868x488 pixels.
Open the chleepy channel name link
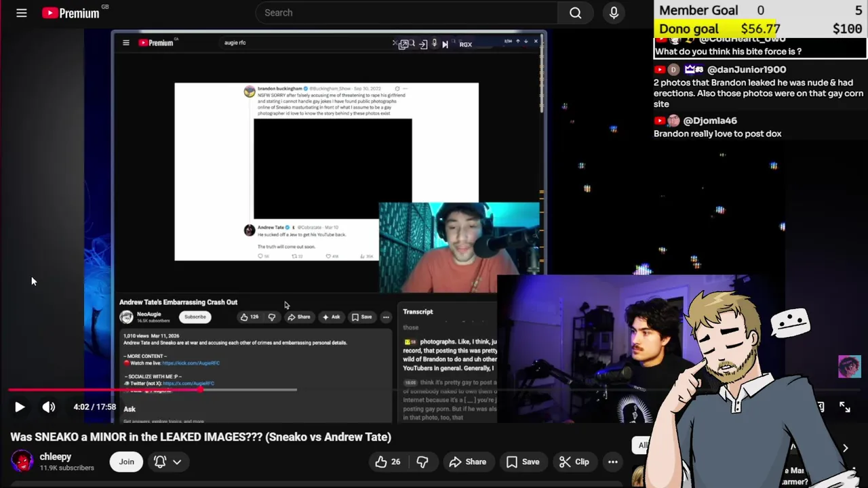point(55,457)
